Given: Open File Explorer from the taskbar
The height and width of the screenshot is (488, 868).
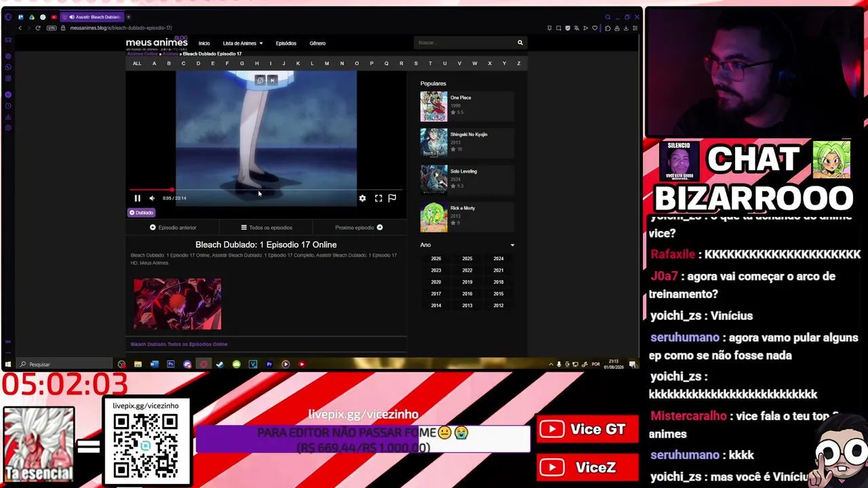Looking at the screenshot, I should point(138,365).
